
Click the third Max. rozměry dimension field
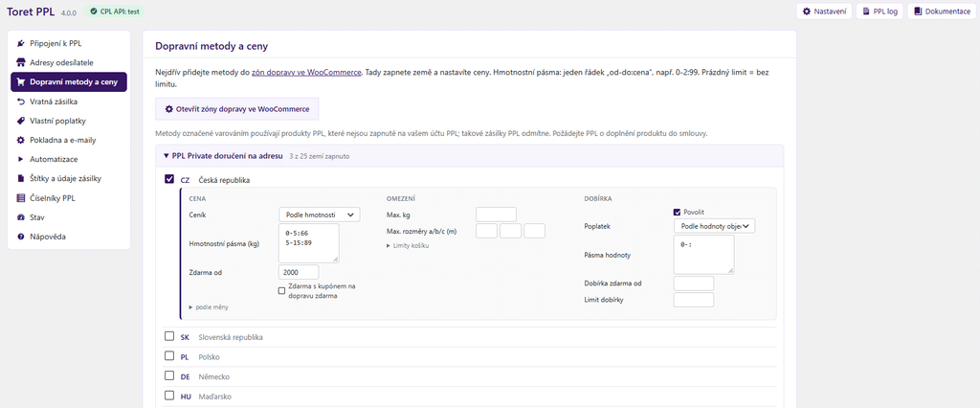pyautogui.click(x=534, y=231)
